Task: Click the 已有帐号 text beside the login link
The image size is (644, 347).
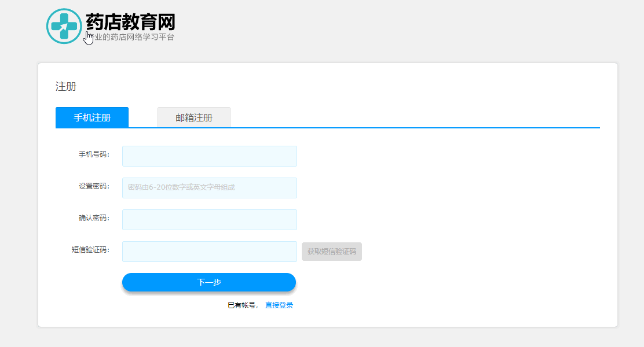Action: click(x=242, y=305)
